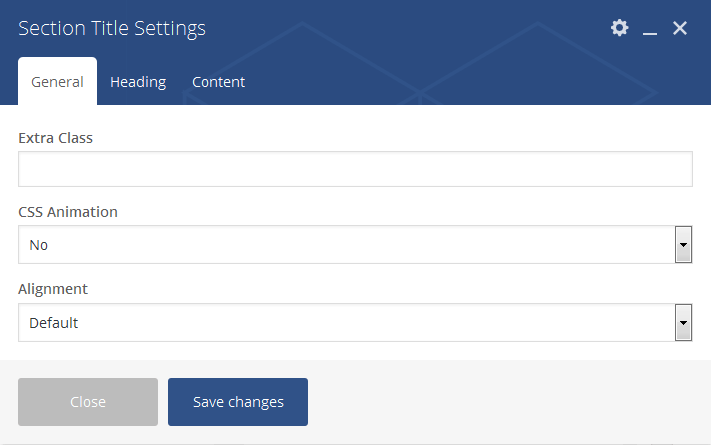Close the panel with the X icon
The height and width of the screenshot is (445, 711).
[680, 28]
